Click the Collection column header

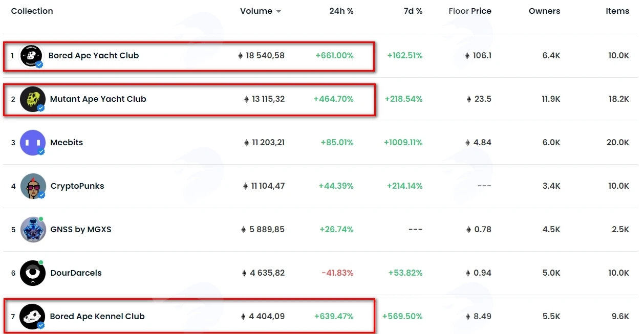point(32,11)
